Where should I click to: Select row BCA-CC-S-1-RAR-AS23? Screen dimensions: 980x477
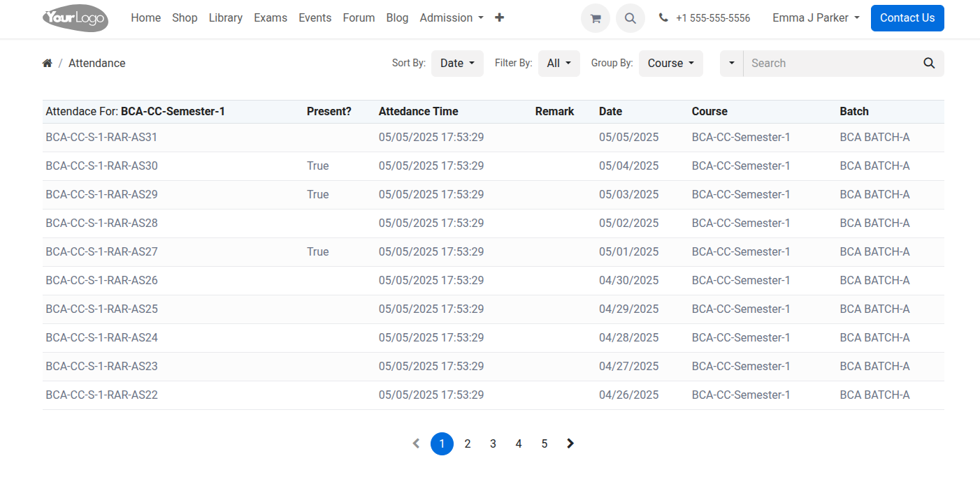[x=493, y=367]
